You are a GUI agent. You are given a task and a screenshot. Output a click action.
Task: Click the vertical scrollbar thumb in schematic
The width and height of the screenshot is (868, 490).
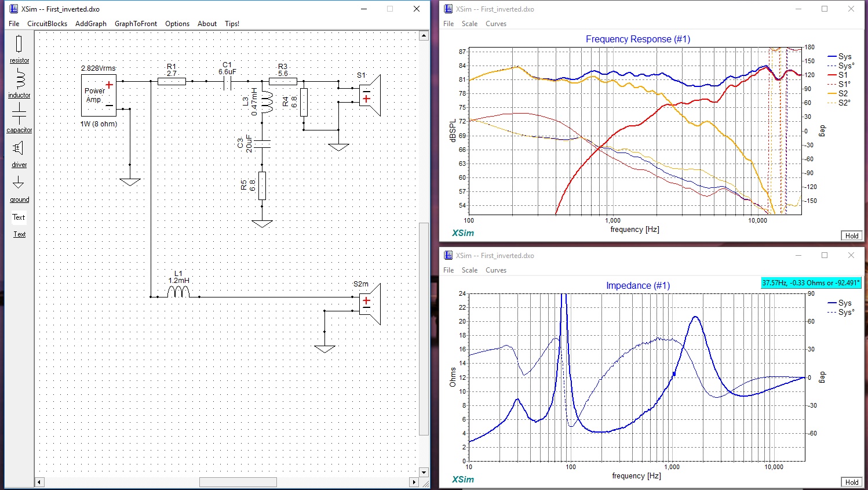424,328
